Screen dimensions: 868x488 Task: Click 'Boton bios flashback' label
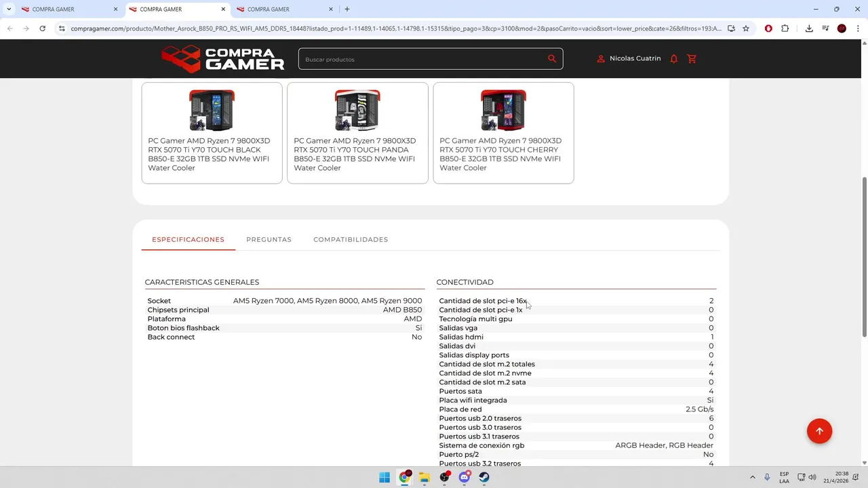tap(183, 328)
